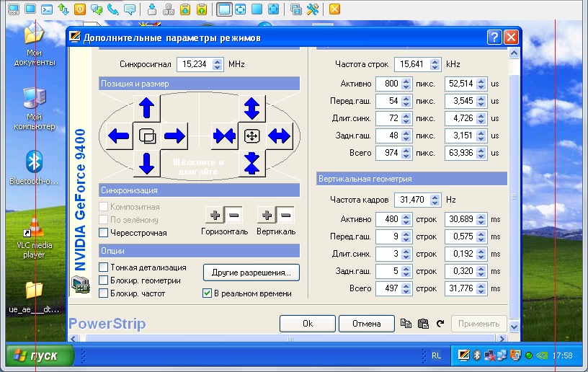The height and width of the screenshot is (372, 588).
Task: Click the paste clipboard icon beside Отмена
Action: pos(423,324)
